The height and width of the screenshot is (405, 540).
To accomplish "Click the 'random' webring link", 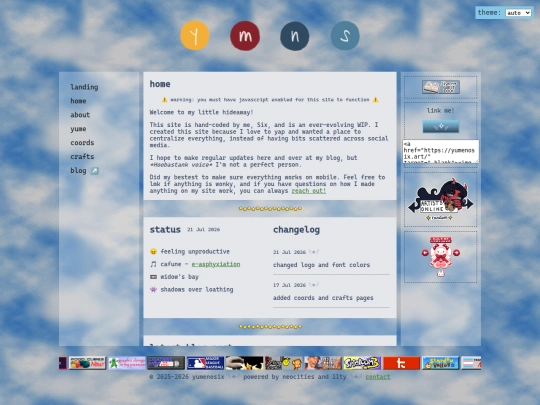I will pos(439,218).
